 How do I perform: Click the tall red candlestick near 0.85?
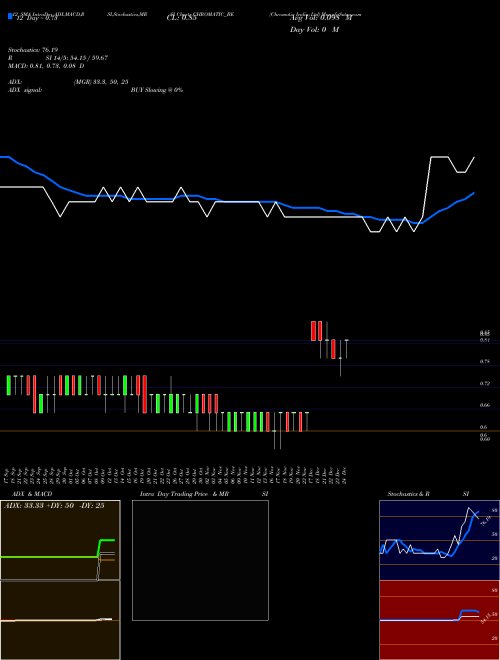313,331
